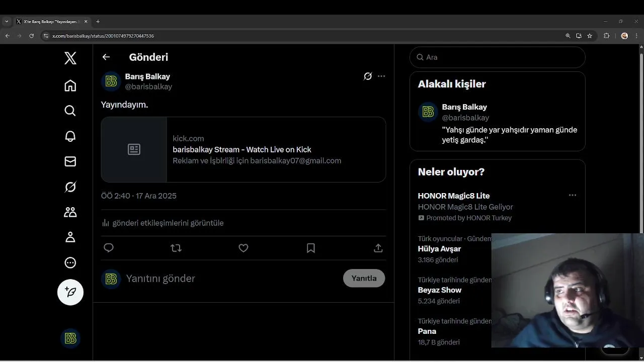The width and height of the screenshot is (644, 362).
Task: Open account avatar at sidebar bottom
Action: tap(70, 338)
